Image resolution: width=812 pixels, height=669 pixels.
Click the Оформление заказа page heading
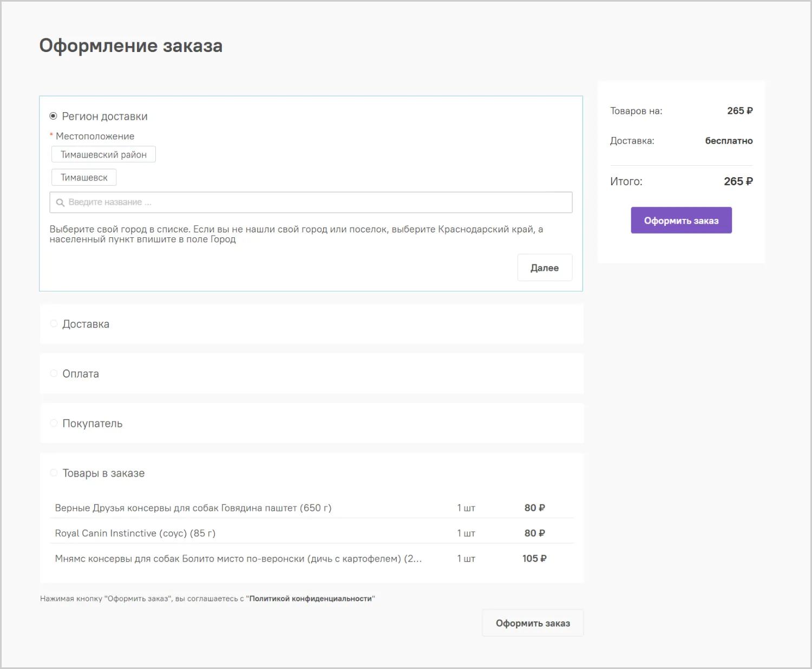click(131, 46)
